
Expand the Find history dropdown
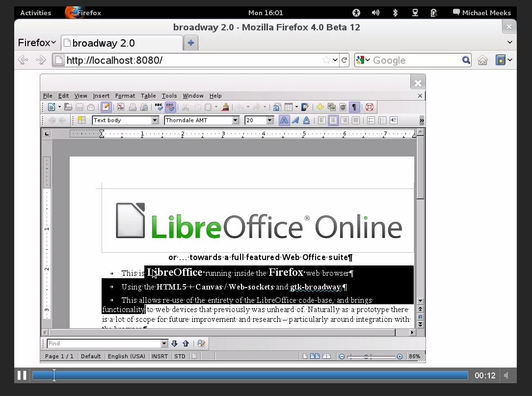(164, 343)
